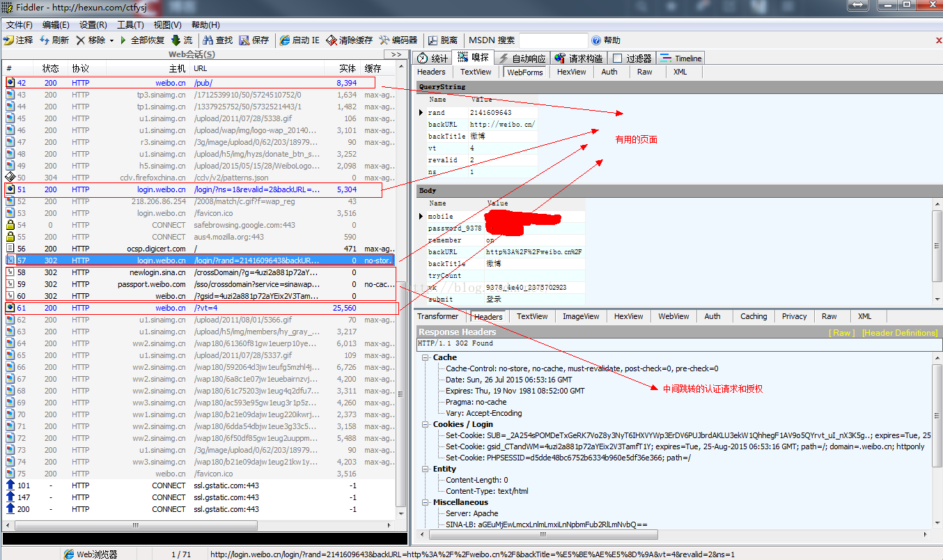Open the 编码器 encoder tool icon
Viewport: 943px width, 560px height.
coord(384,40)
